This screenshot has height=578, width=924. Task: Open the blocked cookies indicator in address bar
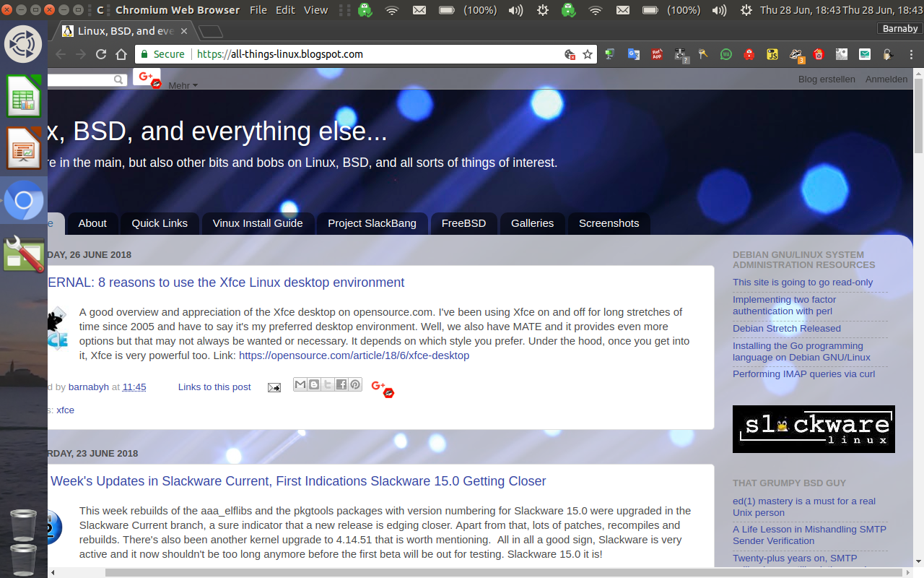570,54
